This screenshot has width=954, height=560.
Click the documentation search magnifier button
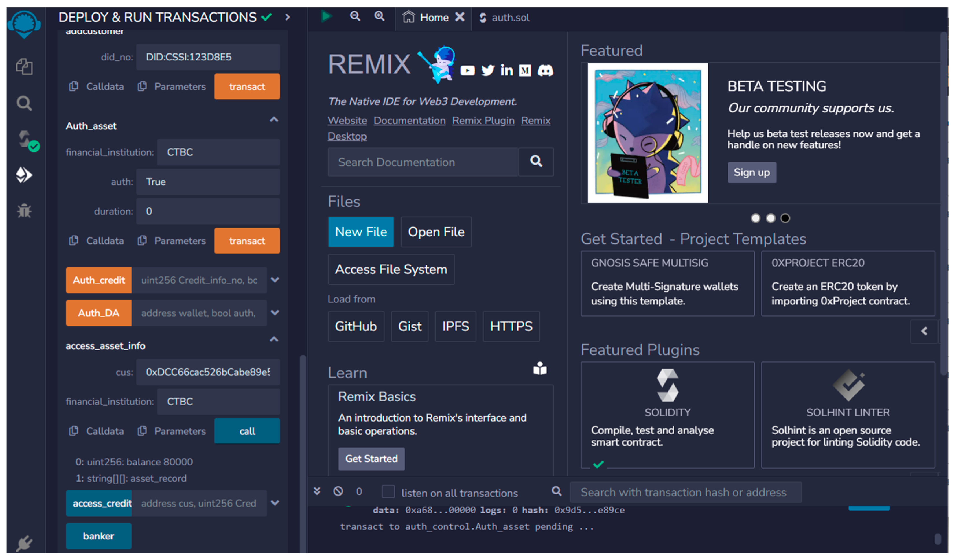536,162
